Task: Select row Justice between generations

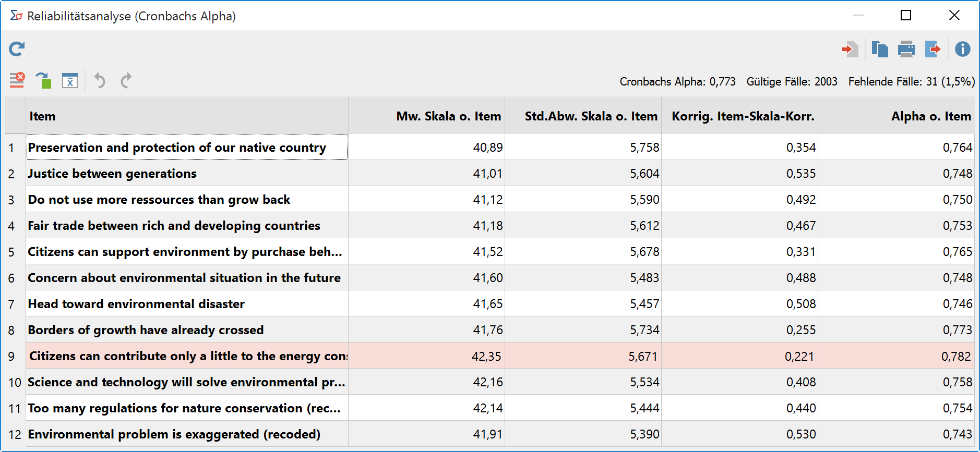Action: tap(490, 173)
